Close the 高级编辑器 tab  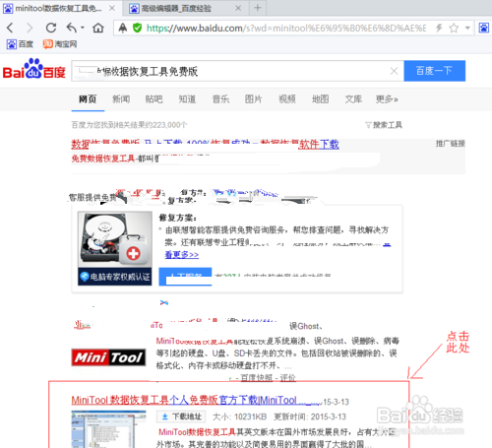pyautogui.click(x=238, y=8)
